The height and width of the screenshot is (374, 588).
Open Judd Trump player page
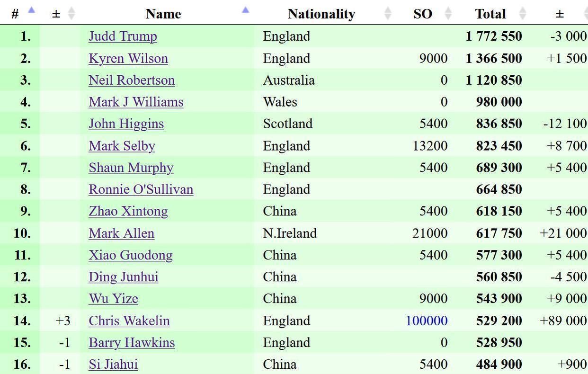(x=123, y=36)
